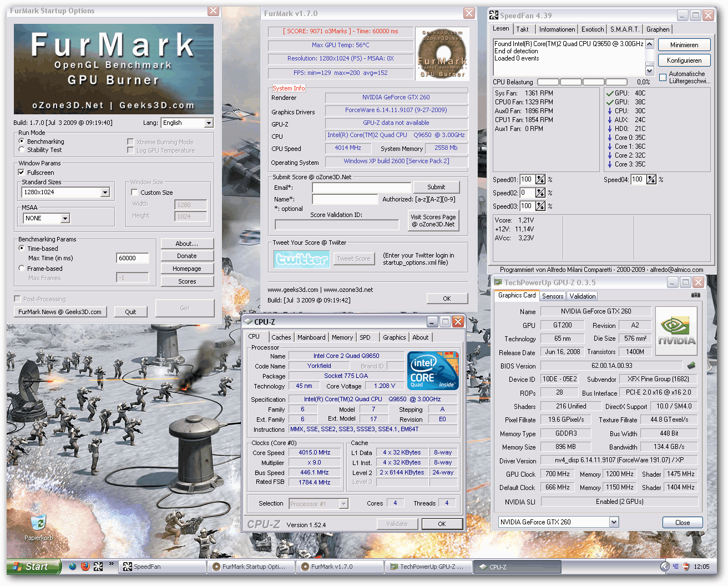This screenshot has height=586, width=728.
Task: Click the twitter logo button in FurMark
Action: pos(302,259)
